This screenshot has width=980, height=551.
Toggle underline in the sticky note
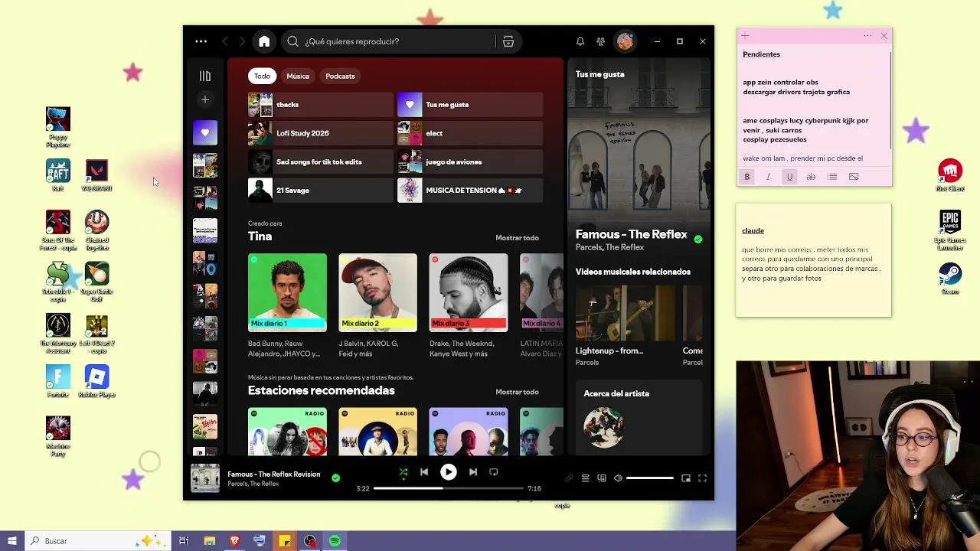[x=789, y=177]
